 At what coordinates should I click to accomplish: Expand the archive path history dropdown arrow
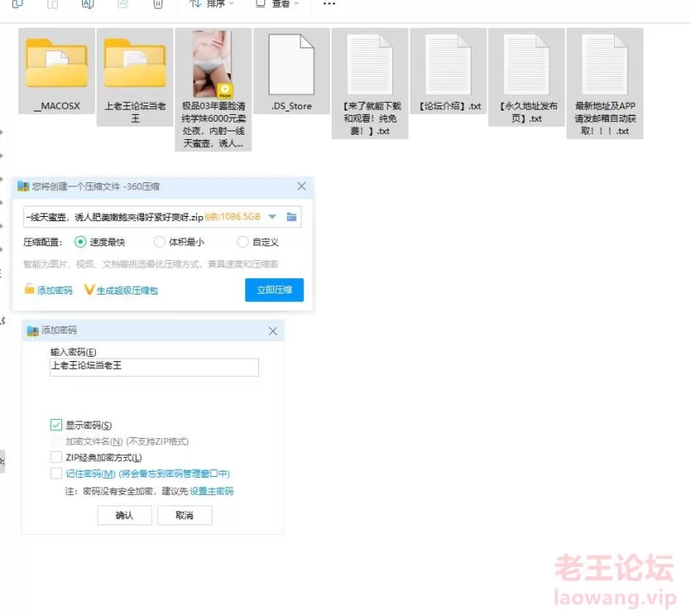pos(272,217)
